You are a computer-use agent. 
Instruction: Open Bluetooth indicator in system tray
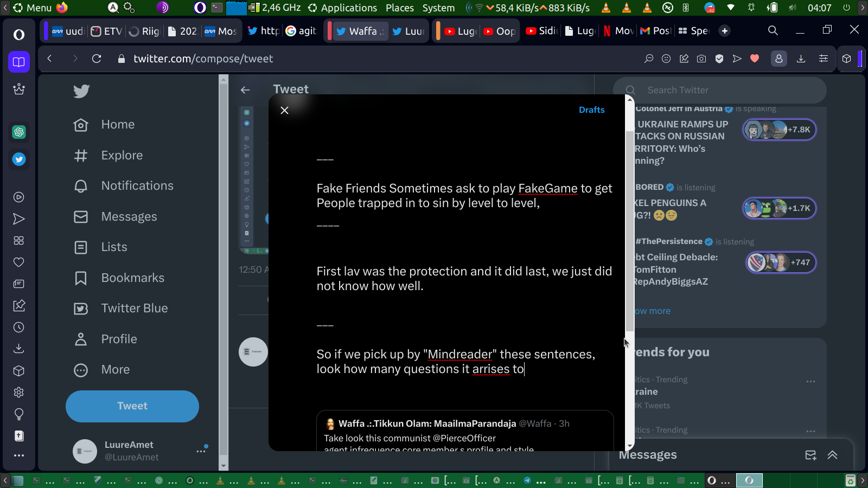click(x=686, y=8)
